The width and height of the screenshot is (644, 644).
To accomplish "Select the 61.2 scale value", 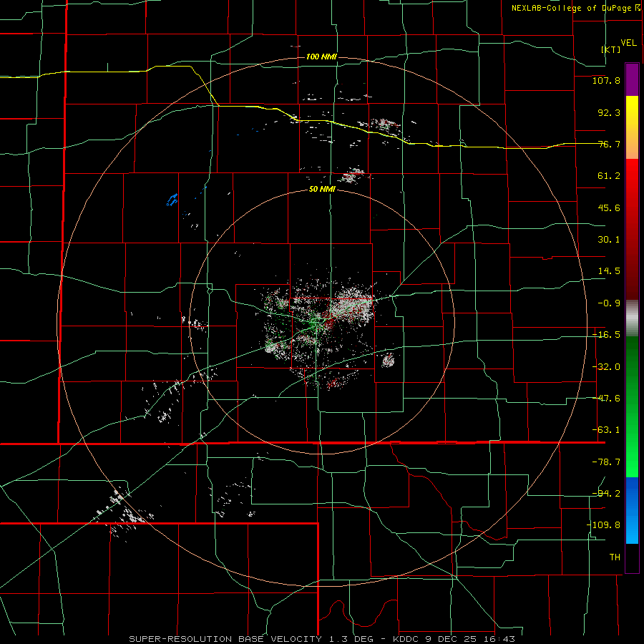I will tap(609, 176).
